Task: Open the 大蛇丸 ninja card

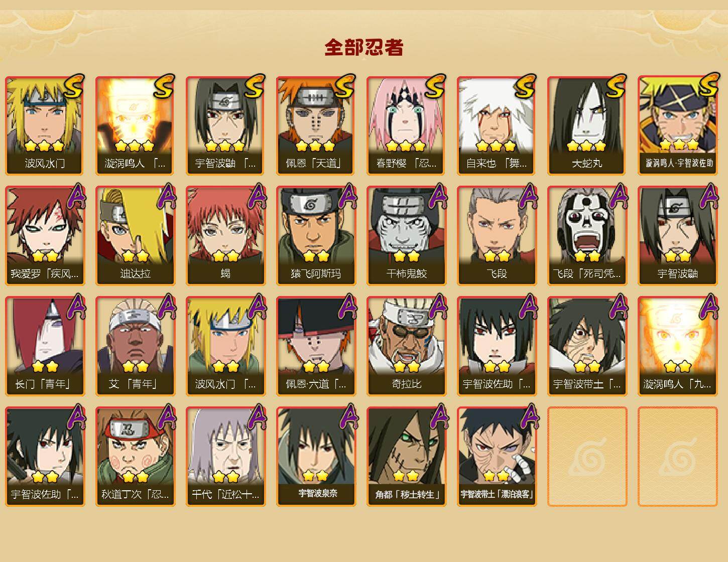Action: pos(587,125)
